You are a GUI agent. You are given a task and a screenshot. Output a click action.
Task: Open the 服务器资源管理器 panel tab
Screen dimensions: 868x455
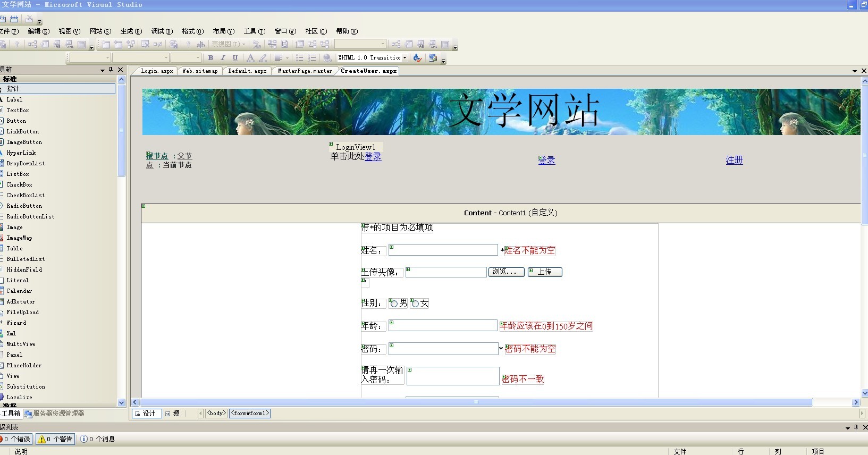[x=55, y=414]
